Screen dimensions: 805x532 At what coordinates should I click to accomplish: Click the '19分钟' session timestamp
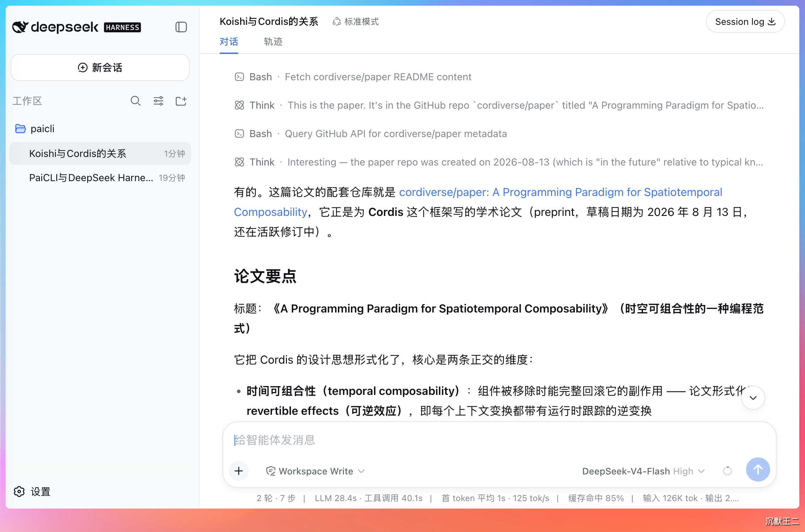point(172,178)
